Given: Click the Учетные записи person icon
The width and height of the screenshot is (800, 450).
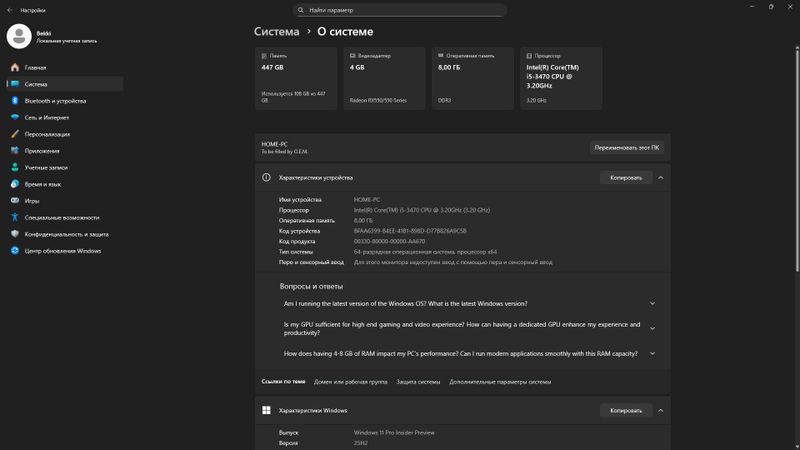Looking at the screenshot, I should [15, 167].
